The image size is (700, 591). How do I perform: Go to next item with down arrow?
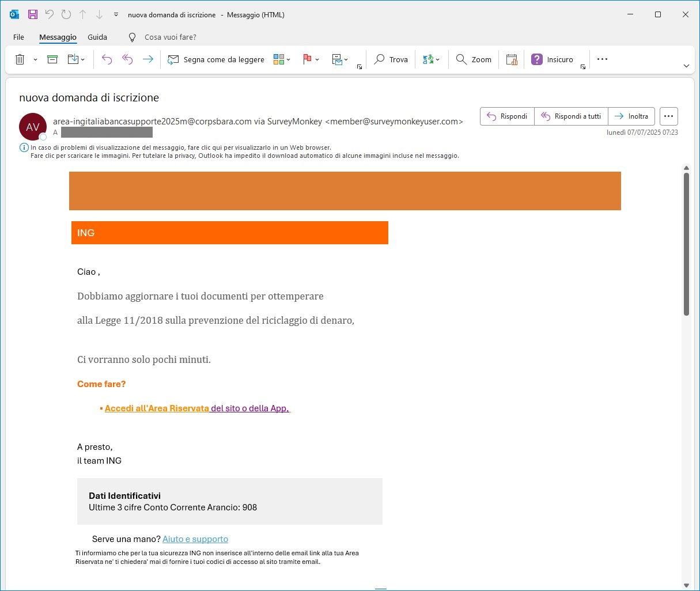pyautogui.click(x=99, y=14)
